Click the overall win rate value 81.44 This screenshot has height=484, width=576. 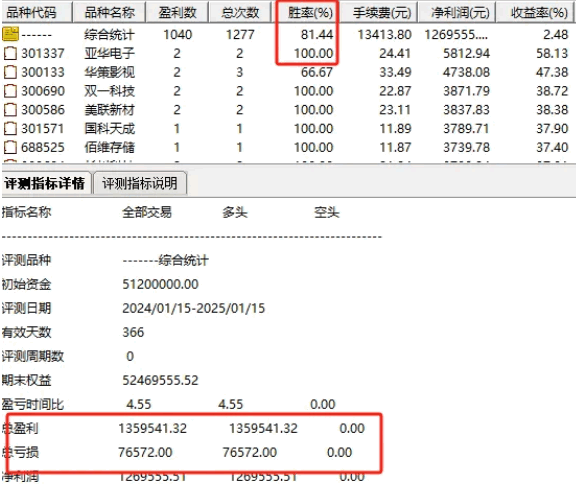pyautogui.click(x=317, y=35)
